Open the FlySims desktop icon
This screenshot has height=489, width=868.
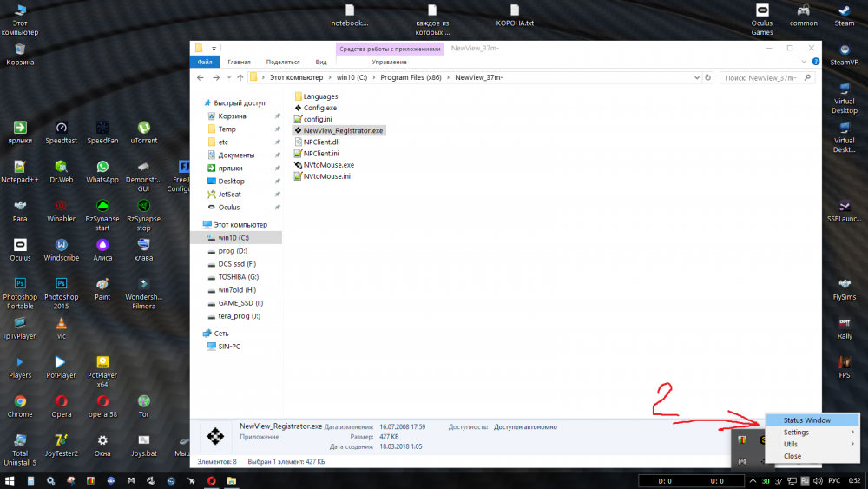(x=845, y=289)
